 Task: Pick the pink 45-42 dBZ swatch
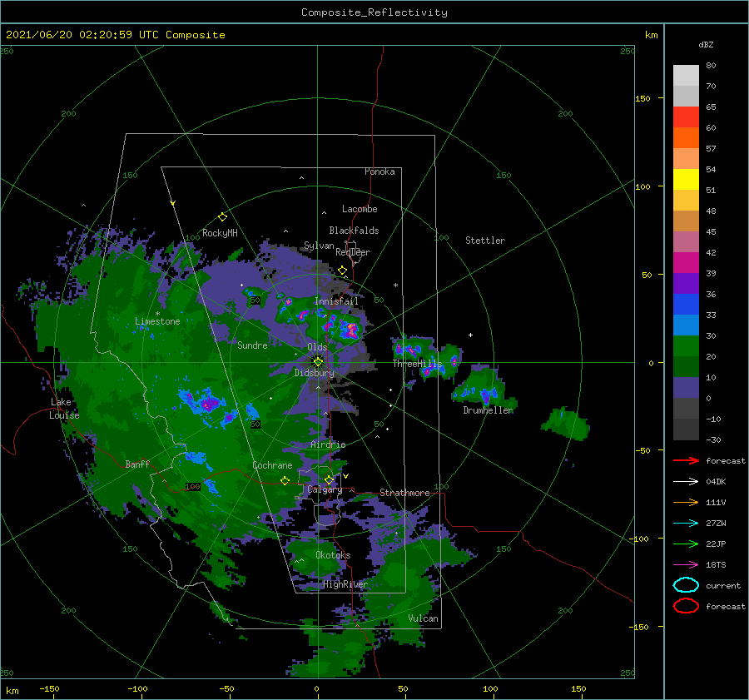(686, 241)
